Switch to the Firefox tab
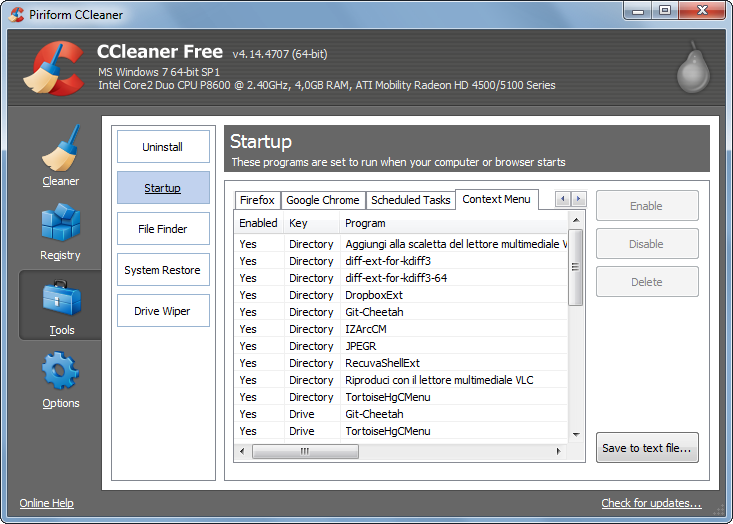Image resolution: width=733 pixels, height=524 pixels. click(257, 200)
